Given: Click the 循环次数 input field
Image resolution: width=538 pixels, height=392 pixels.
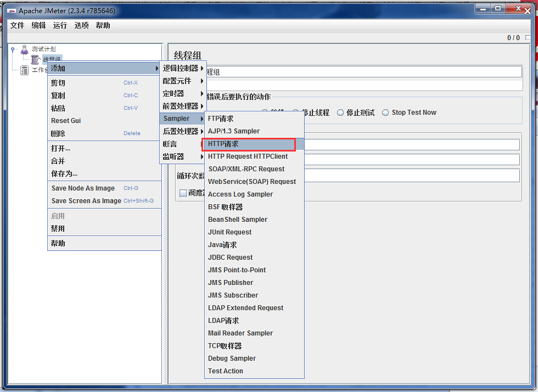Looking at the screenshot, I should (411, 176).
